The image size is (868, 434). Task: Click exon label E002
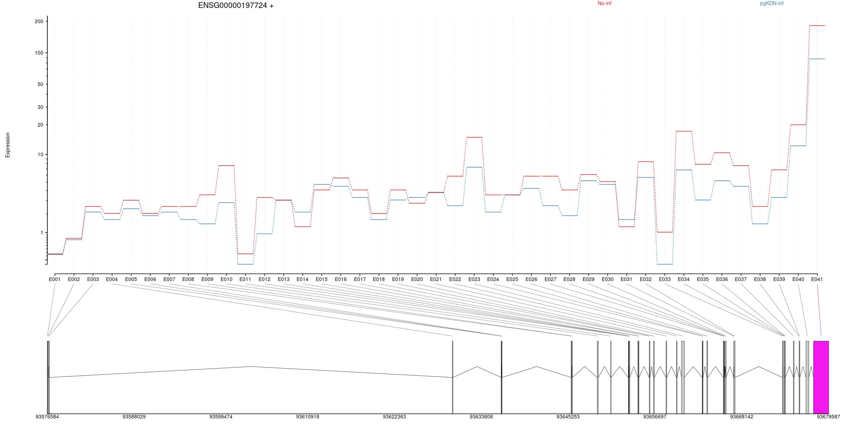point(74,279)
